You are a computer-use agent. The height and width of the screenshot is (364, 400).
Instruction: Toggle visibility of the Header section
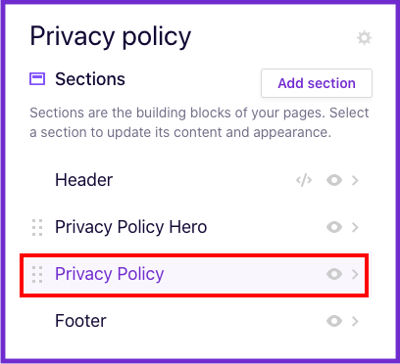tap(334, 180)
